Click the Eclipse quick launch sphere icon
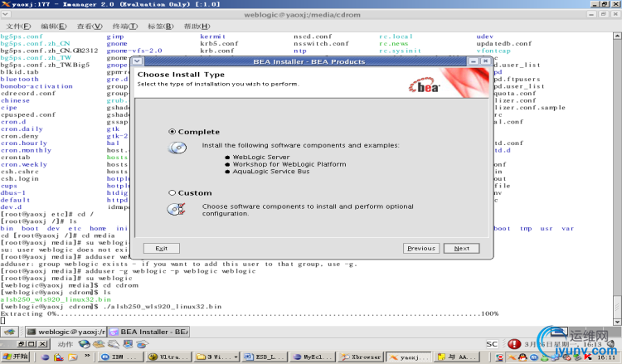 coord(45,357)
